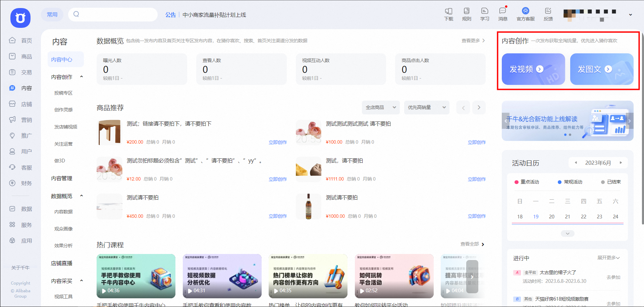
Task: Click the 下载 download icon in header
Action: tap(448, 11)
